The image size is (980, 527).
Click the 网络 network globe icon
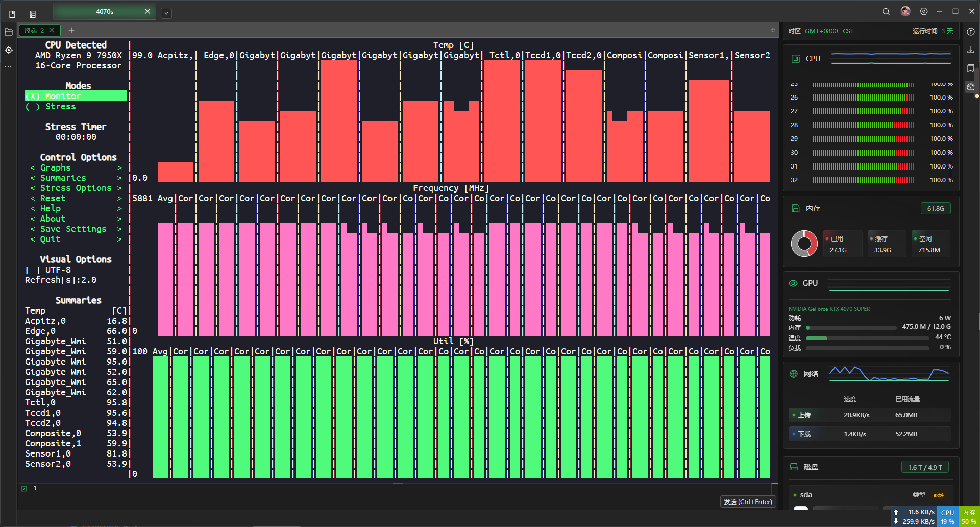coord(794,374)
